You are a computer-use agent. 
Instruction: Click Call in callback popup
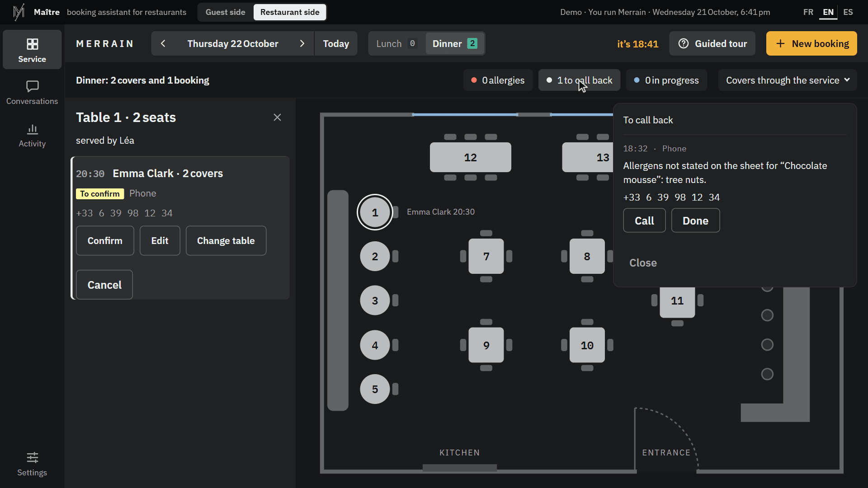644,221
